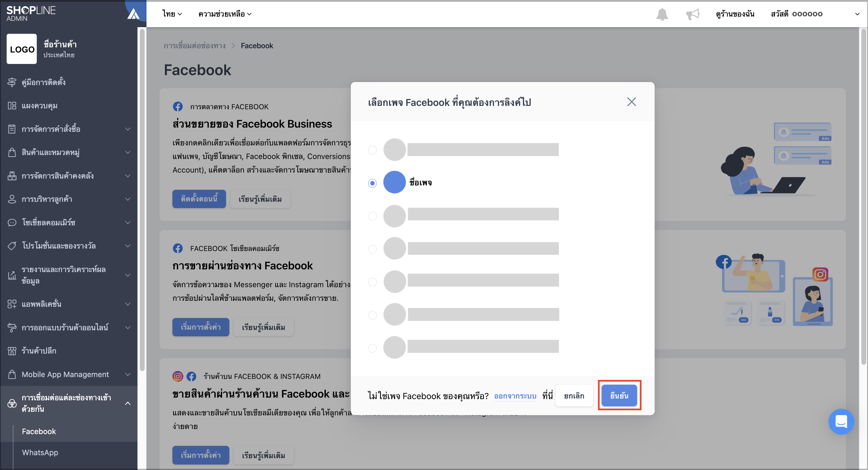Open ร้านค้าปลีก sidebar item
This screenshot has height=470, width=868.
coord(69,351)
